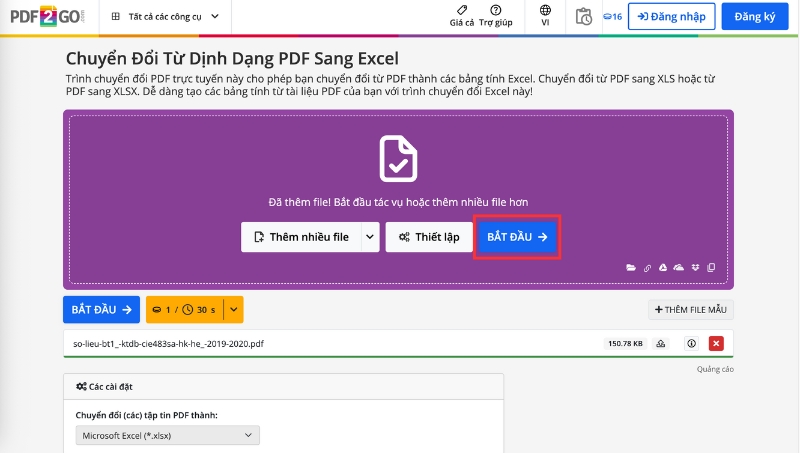Click the clipboard paste icon in upload area

coord(711,268)
